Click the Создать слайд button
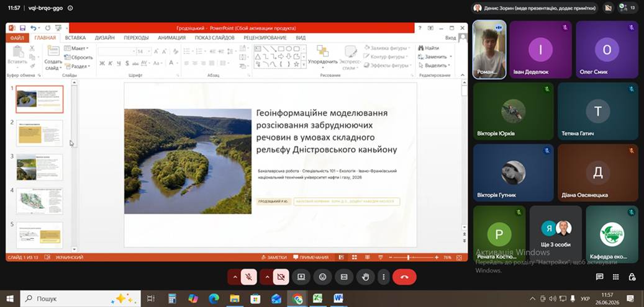Viewport: 644px width, 307px height. (x=53, y=58)
